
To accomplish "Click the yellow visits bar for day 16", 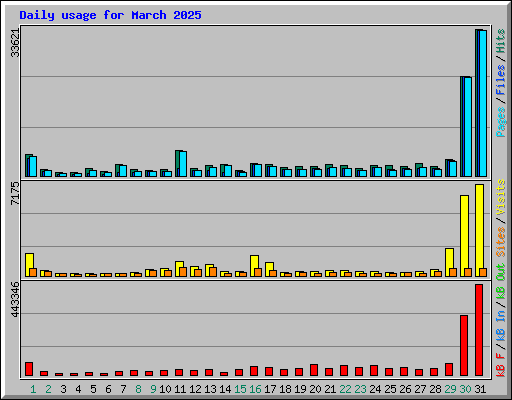I will coord(254,266).
